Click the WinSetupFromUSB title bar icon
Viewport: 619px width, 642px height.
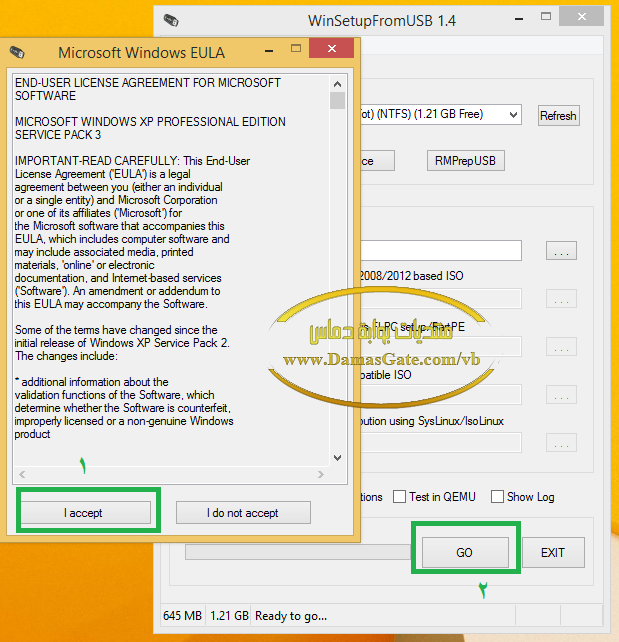[171, 20]
